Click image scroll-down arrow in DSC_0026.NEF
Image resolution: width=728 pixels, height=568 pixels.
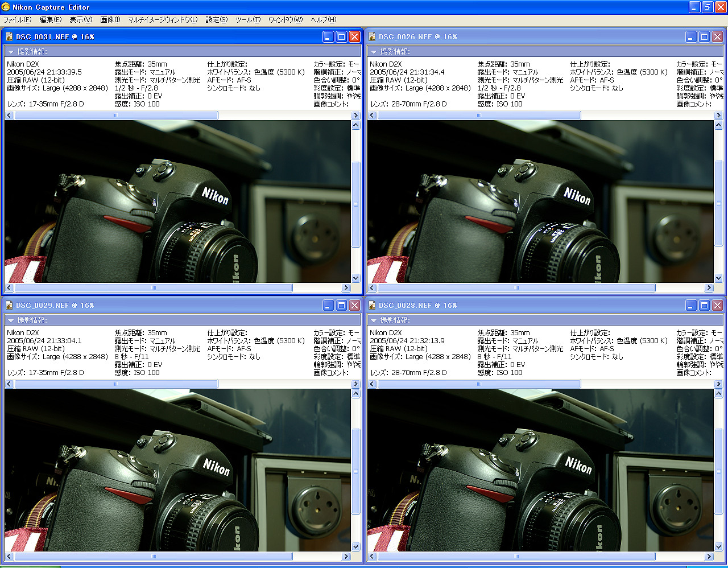tap(719, 278)
